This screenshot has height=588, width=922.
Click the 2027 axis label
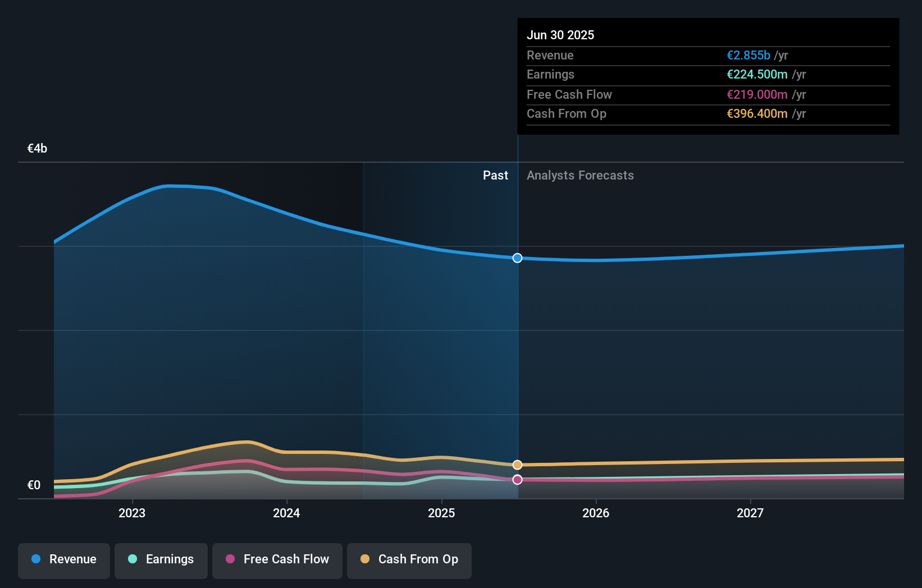point(751,513)
